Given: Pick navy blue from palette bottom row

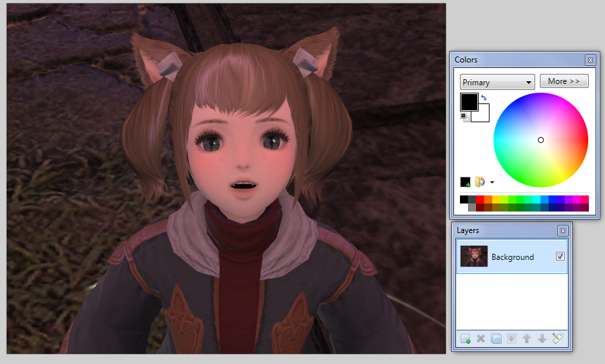Looking at the screenshot, I should [553, 208].
